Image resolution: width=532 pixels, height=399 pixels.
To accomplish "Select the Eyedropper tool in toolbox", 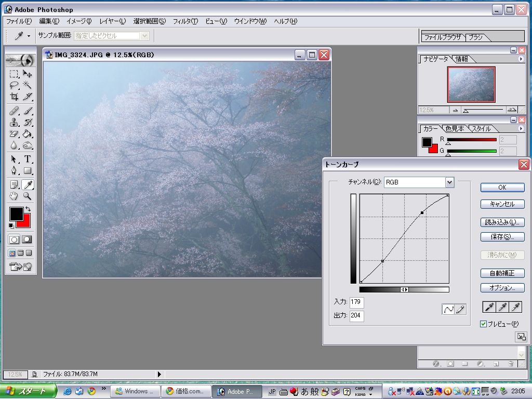I will pyautogui.click(x=27, y=184).
